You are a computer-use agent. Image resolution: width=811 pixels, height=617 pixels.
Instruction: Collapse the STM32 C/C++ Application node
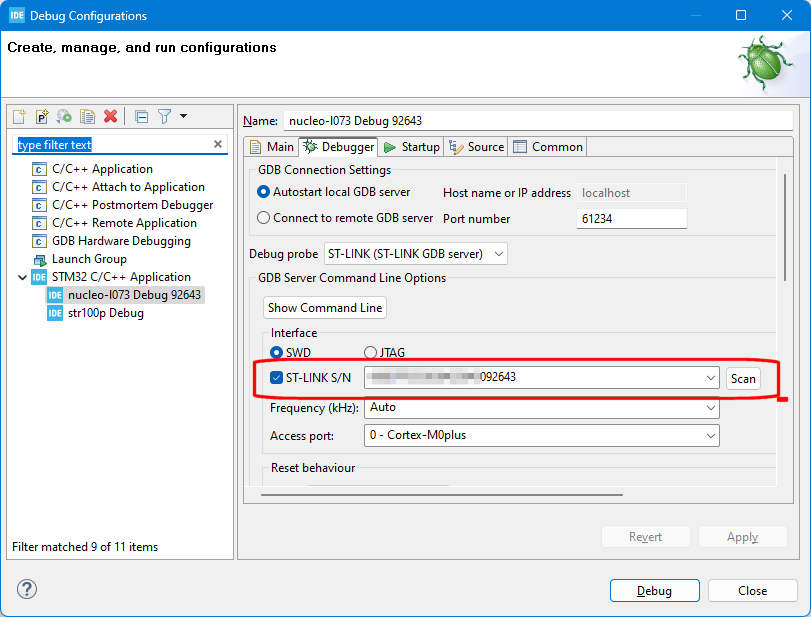click(x=22, y=277)
